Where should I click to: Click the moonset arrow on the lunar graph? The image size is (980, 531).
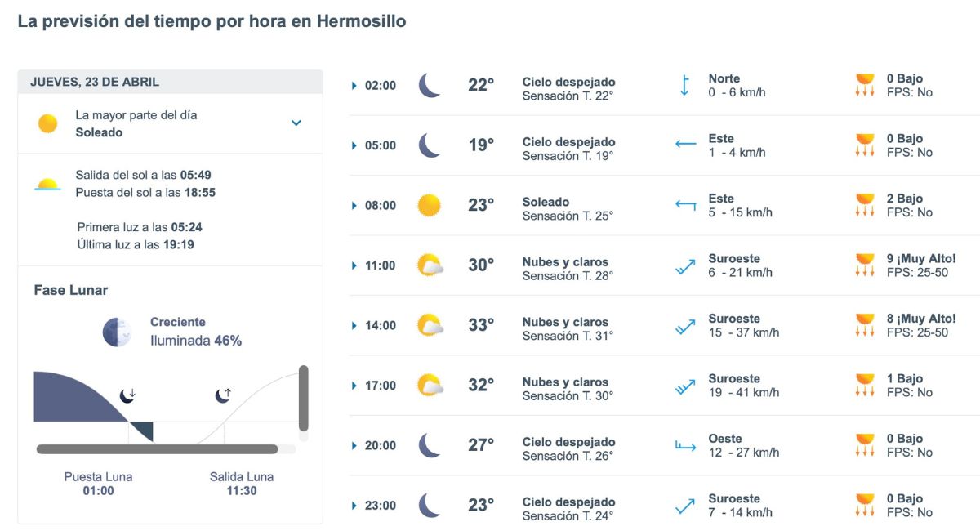pyautogui.click(x=127, y=395)
